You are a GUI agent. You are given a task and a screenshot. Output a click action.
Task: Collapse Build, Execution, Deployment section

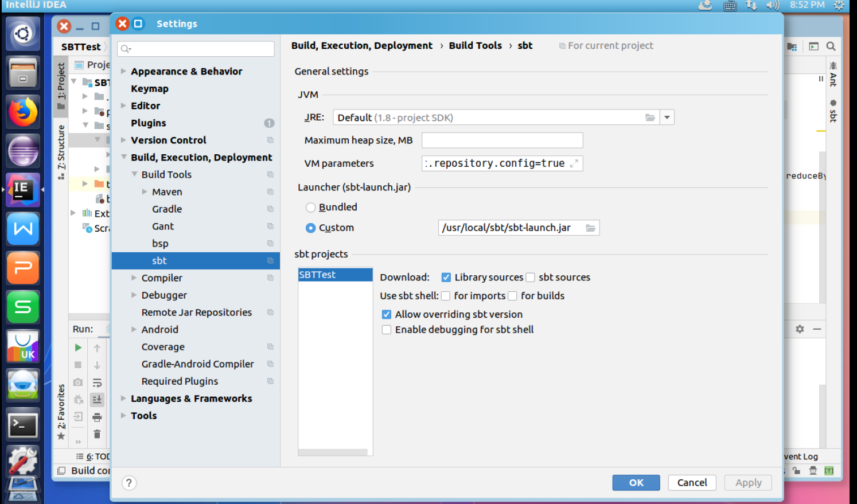pyautogui.click(x=123, y=157)
